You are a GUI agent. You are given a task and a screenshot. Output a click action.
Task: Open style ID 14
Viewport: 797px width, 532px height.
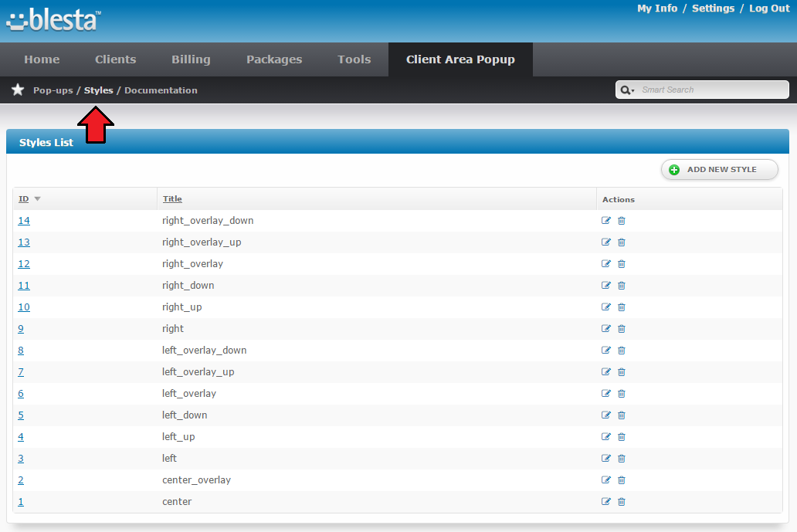(24, 221)
